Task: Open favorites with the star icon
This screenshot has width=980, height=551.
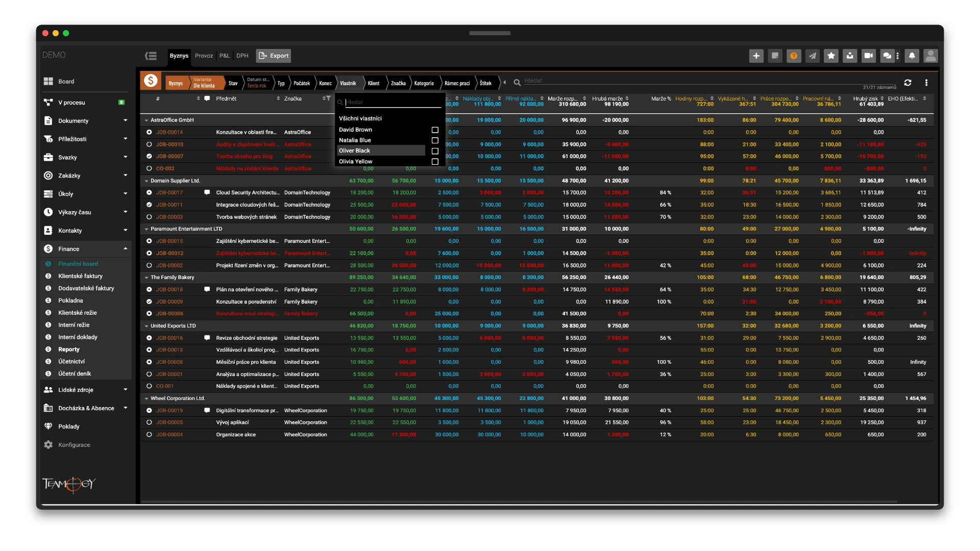Action: (831, 56)
